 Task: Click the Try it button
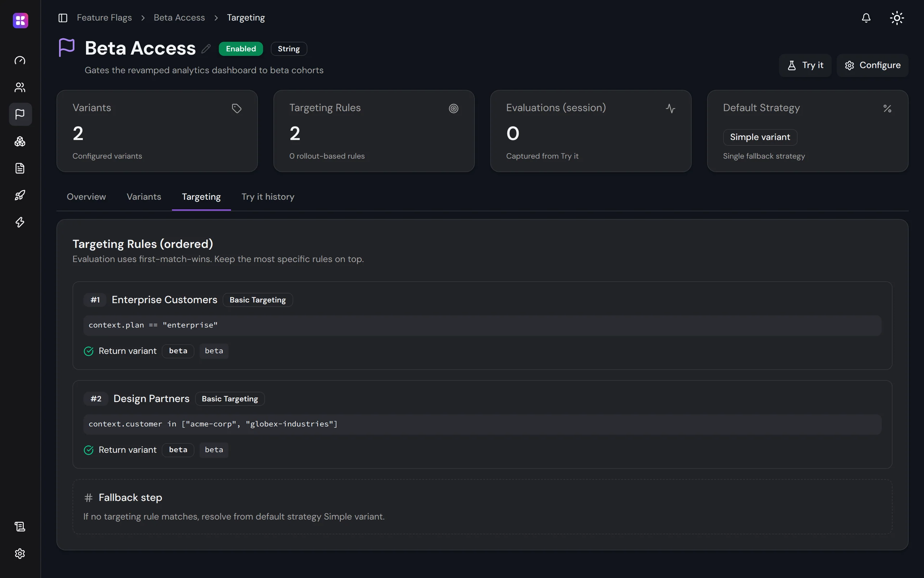(x=805, y=65)
